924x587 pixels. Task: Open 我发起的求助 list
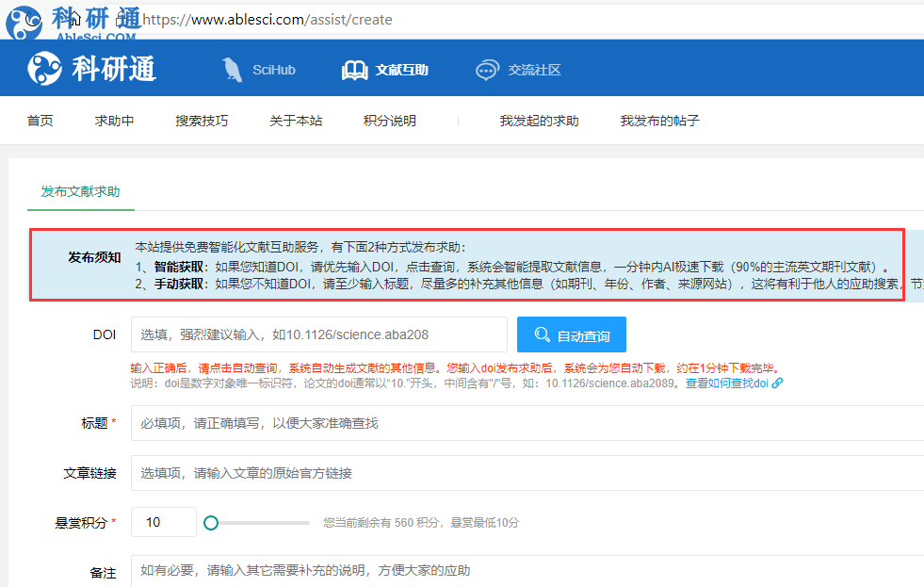(539, 121)
